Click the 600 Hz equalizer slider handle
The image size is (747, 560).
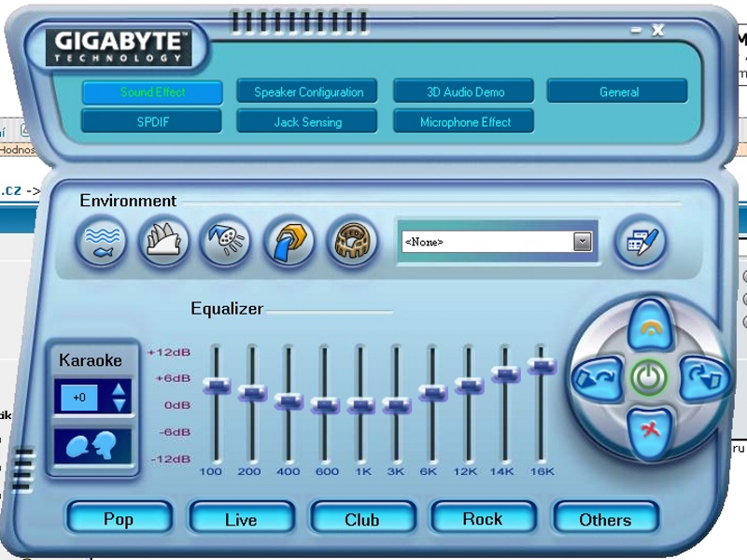[x=324, y=405]
